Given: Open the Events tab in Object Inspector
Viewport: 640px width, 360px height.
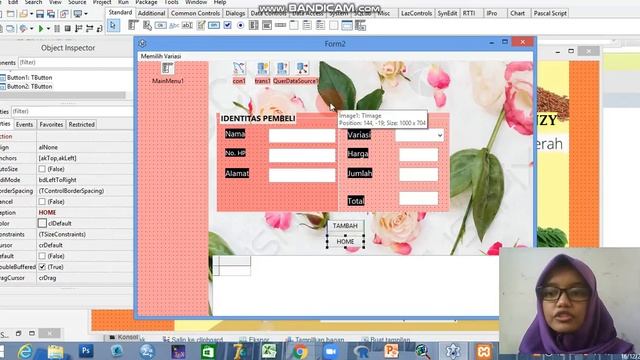Looking at the screenshot, I should (24, 124).
